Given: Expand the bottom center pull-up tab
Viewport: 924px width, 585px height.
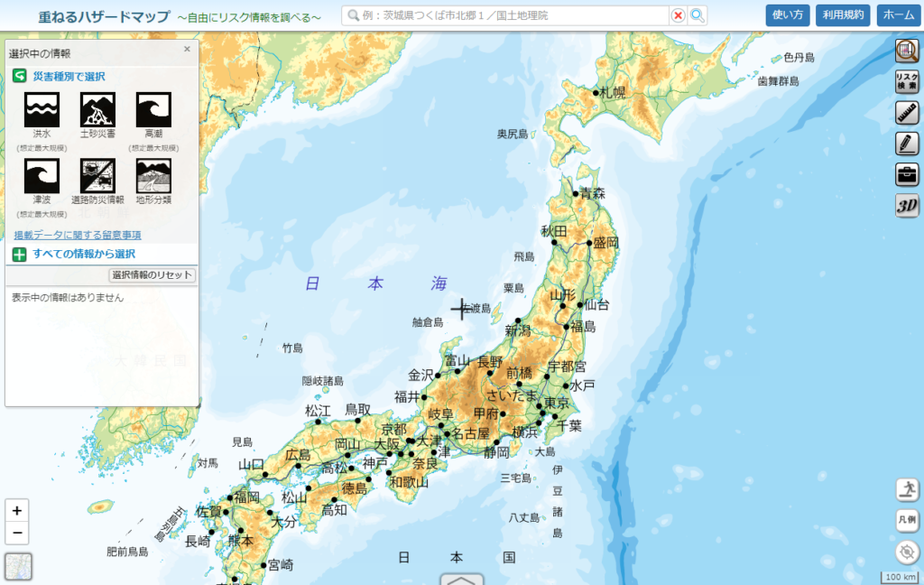Looking at the screenshot, I should point(461,579).
